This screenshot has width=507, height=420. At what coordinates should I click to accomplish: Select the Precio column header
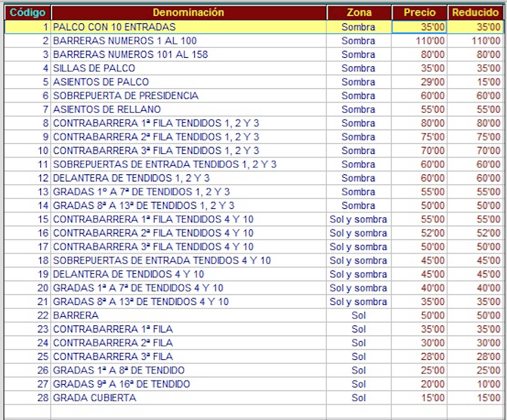[419, 13]
